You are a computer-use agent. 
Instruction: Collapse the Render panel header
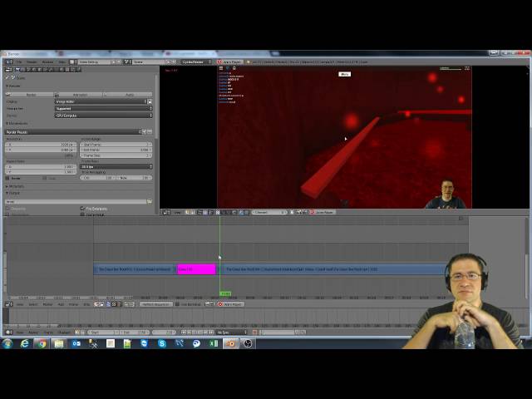(13, 86)
